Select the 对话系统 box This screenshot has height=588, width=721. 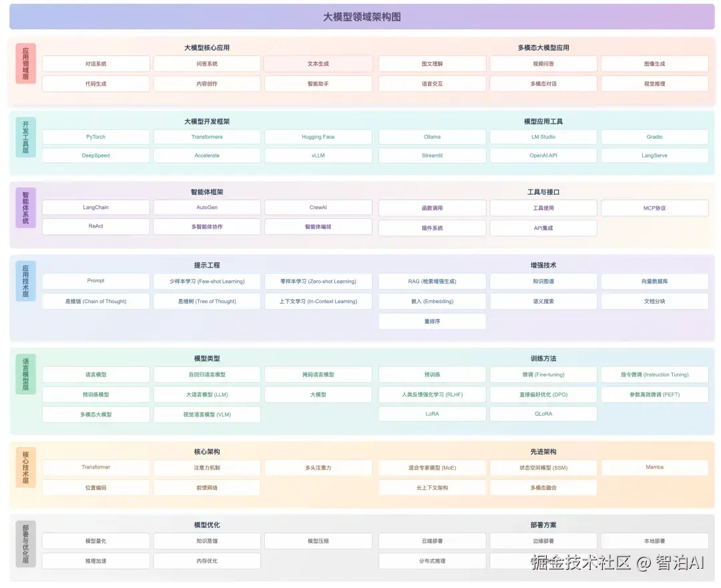coord(95,63)
